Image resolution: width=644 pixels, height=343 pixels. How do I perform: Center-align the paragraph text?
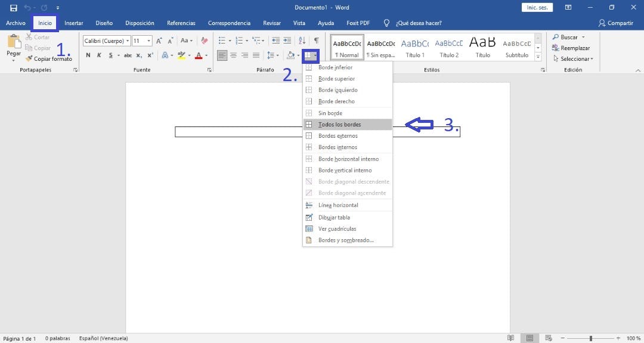[x=233, y=55]
